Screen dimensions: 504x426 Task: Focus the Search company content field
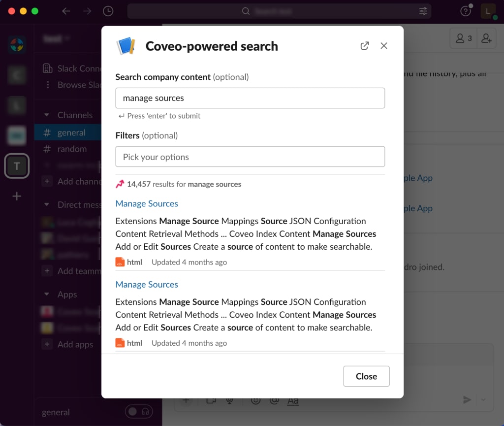[250, 98]
